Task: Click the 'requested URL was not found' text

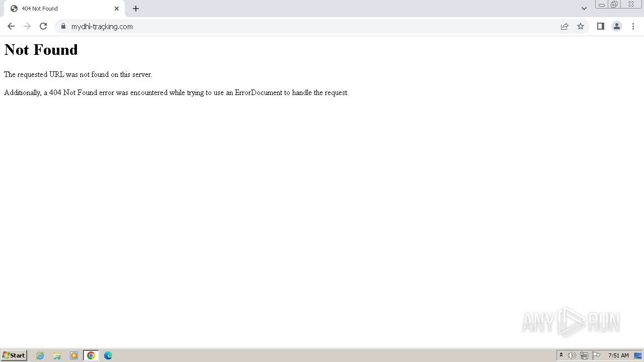Action: point(78,74)
